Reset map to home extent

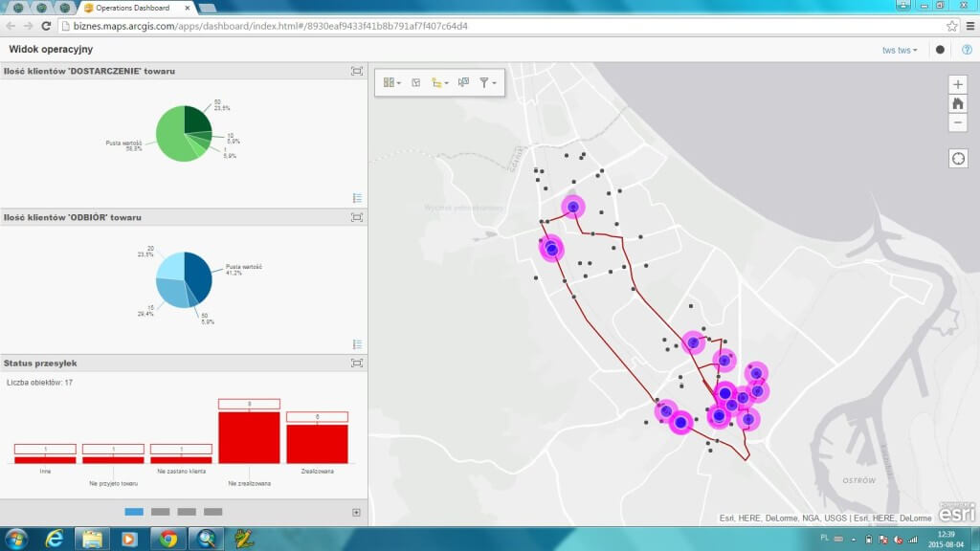(958, 103)
